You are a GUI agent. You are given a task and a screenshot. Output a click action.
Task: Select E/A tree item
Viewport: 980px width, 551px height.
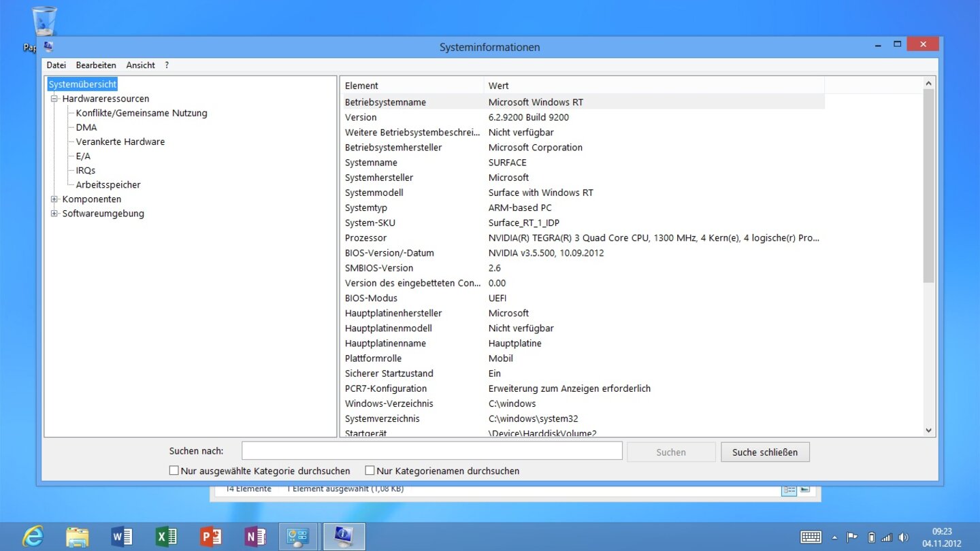tap(83, 156)
